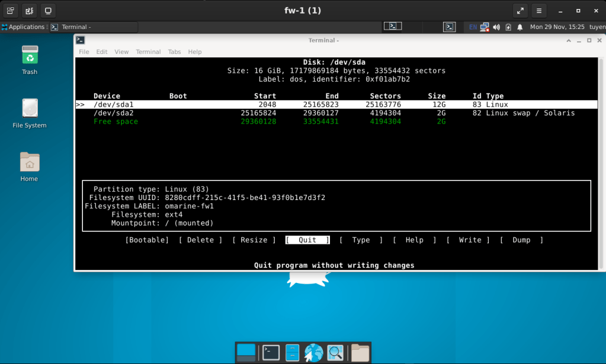Open the viewer hamburger menu
The image size is (606, 364).
(538, 11)
